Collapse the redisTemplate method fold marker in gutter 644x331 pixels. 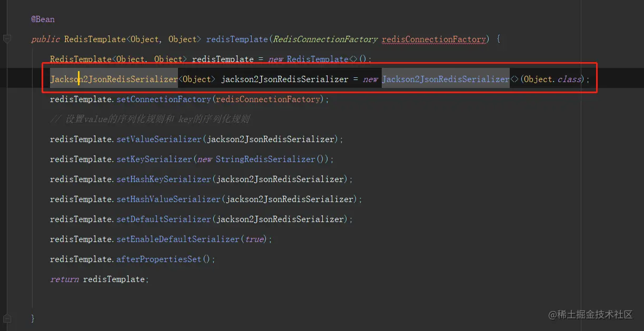pos(6,38)
